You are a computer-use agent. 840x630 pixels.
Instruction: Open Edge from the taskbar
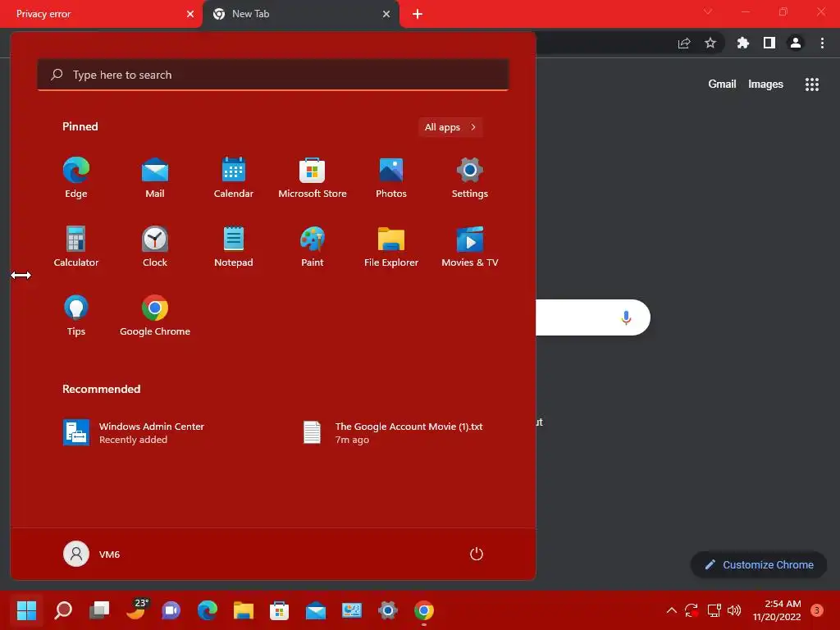pos(208,610)
